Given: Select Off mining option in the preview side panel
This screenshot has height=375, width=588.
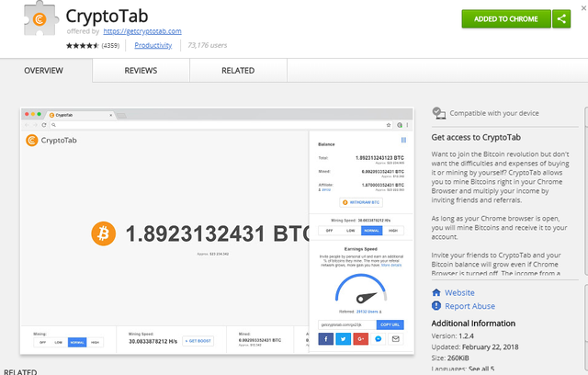Looking at the screenshot, I should (x=329, y=231).
